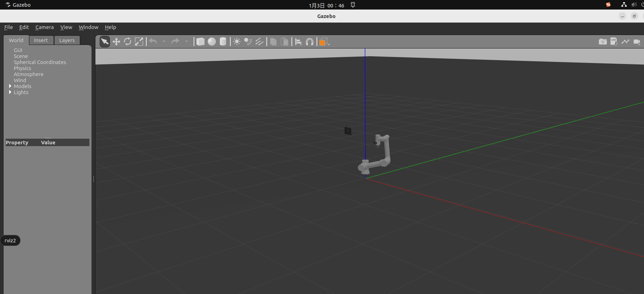Open the File menu
644x294 pixels.
click(8, 27)
